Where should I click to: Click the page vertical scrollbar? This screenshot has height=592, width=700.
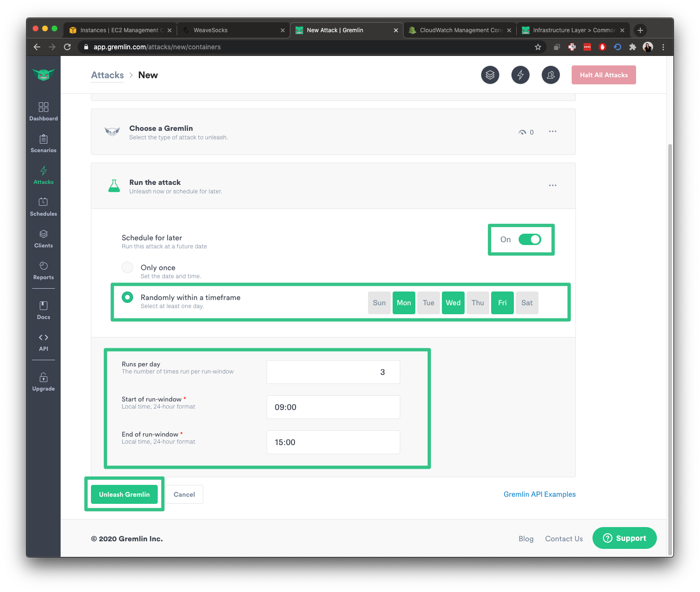[x=670, y=350]
